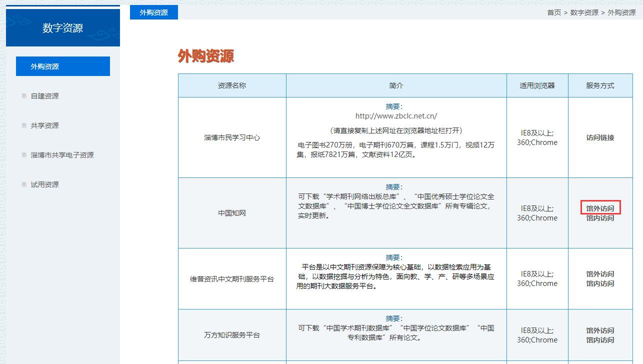This screenshot has height=364, width=643.
Task: Click the 数字资源 breadcrumb link
Action: (x=584, y=12)
